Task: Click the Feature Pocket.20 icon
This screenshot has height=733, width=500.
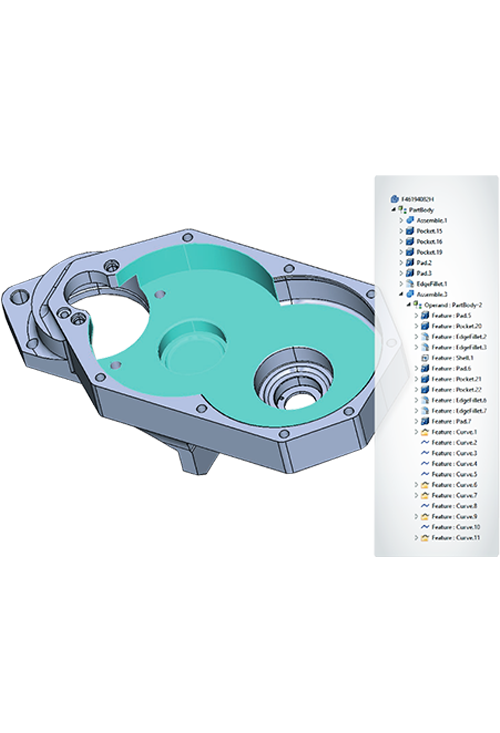Action: [x=425, y=326]
